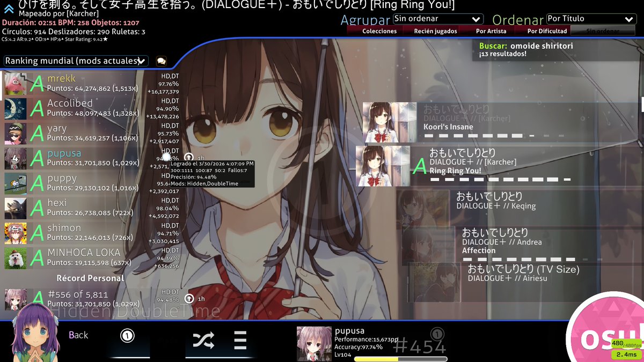
Task: Click the A rank badge on mrekk's score
Action: (37, 84)
